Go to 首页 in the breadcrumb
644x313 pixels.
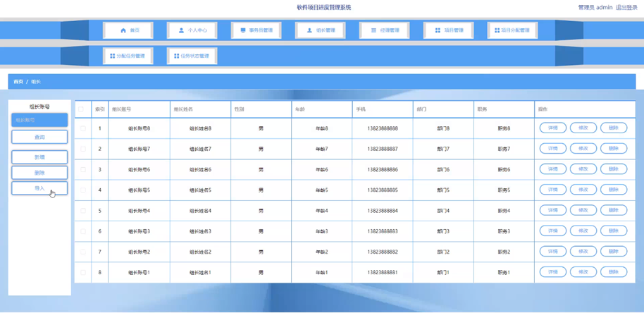(x=18, y=82)
